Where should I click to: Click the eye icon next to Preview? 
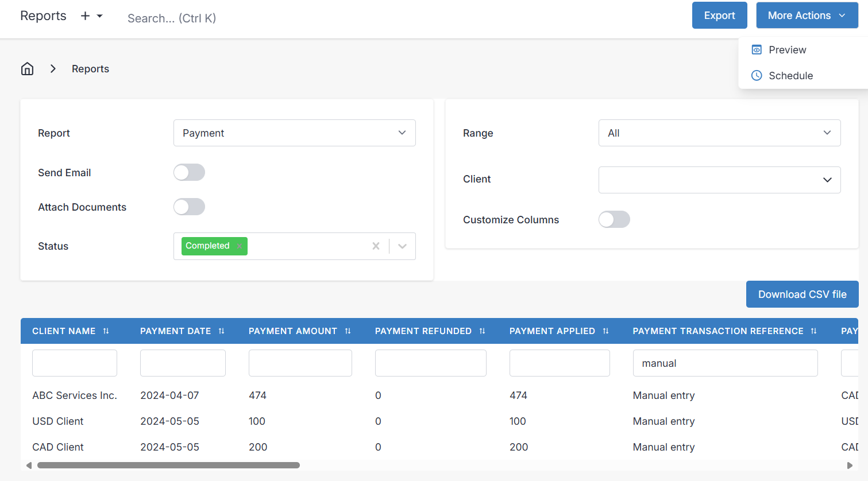[756, 50]
